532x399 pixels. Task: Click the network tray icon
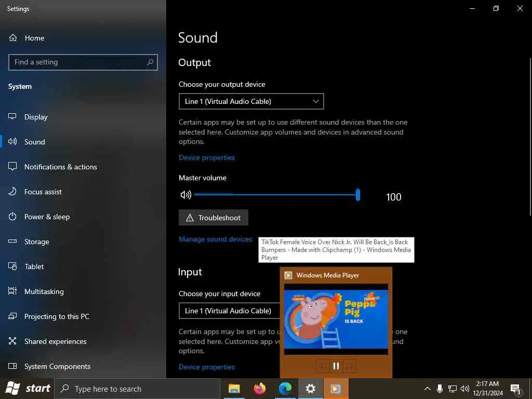[x=453, y=389]
